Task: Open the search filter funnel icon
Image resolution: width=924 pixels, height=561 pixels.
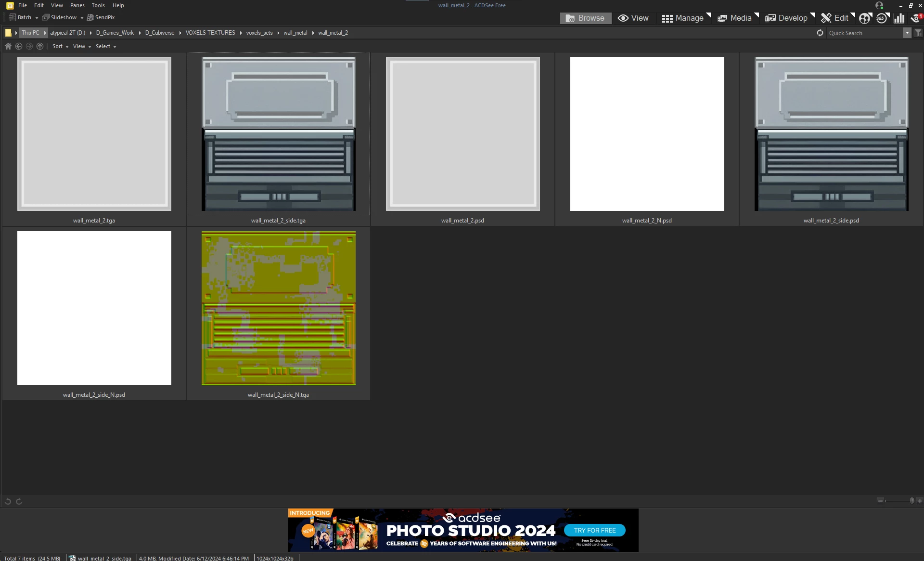Action: 918,33
